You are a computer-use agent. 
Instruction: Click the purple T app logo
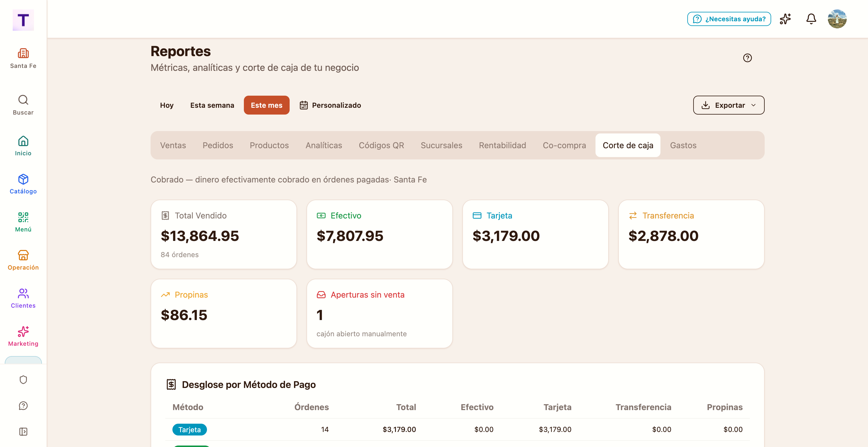coord(23,20)
